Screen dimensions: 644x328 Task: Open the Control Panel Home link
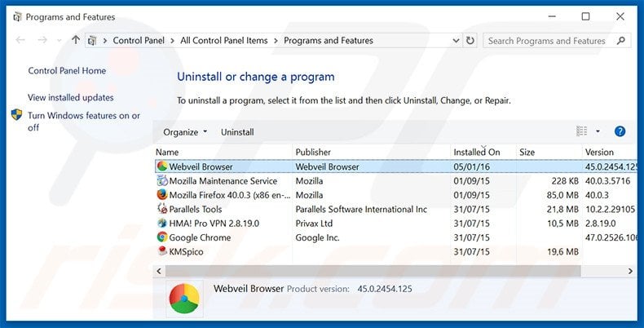[67, 71]
